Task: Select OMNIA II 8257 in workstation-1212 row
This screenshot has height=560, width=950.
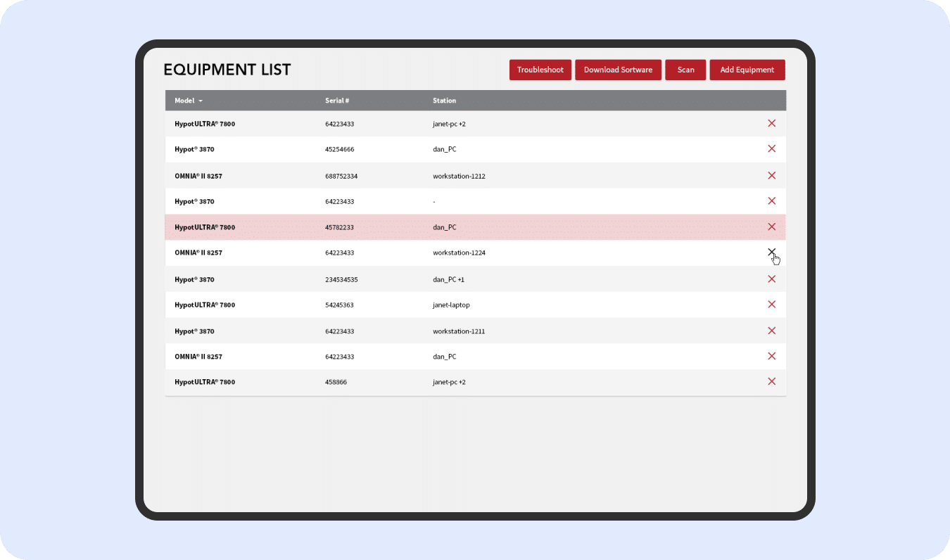Action: click(x=198, y=176)
